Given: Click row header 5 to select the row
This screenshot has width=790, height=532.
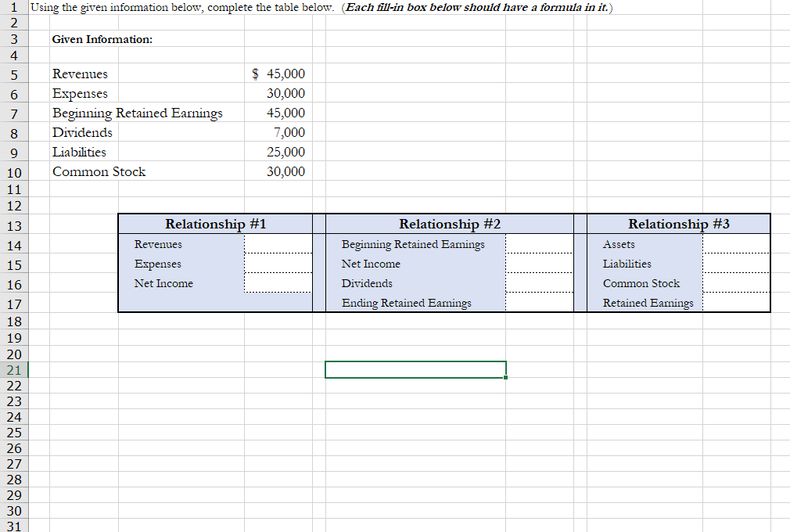Looking at the screenshot, I should point(14,74).
